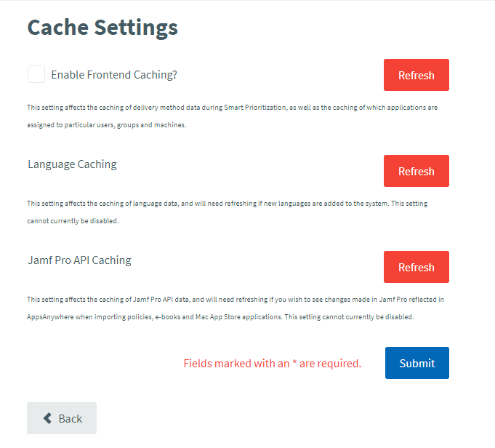The image size is (495, 448).
Task: Click the language data caching description line
Action: (227, 204)
